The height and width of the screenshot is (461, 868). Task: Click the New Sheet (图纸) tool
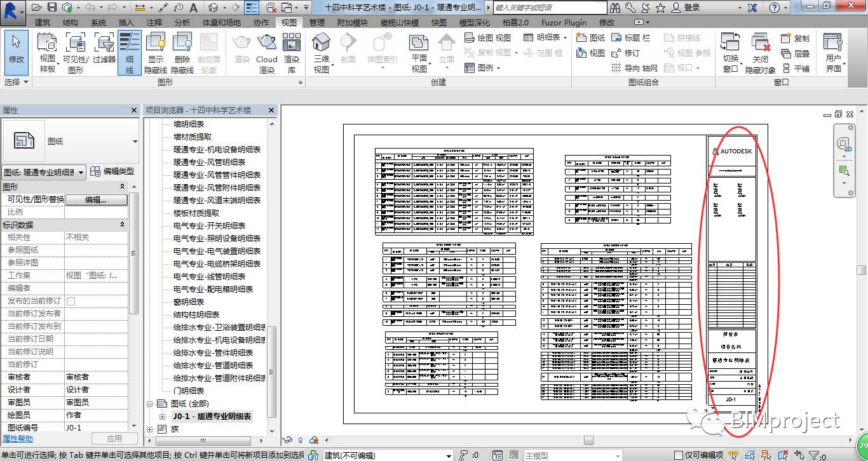pos(591,37)
